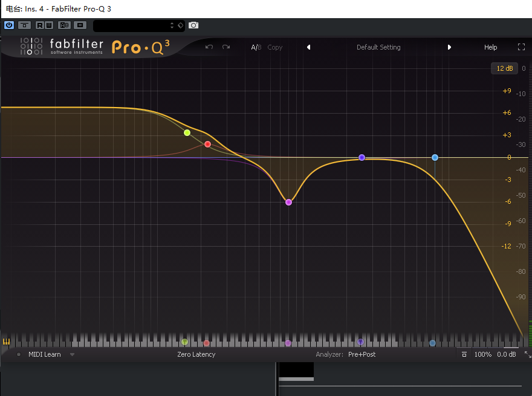
Task: Click the FabFilter Pro-Q 3 logo
Action: click(x=95, y=47)
